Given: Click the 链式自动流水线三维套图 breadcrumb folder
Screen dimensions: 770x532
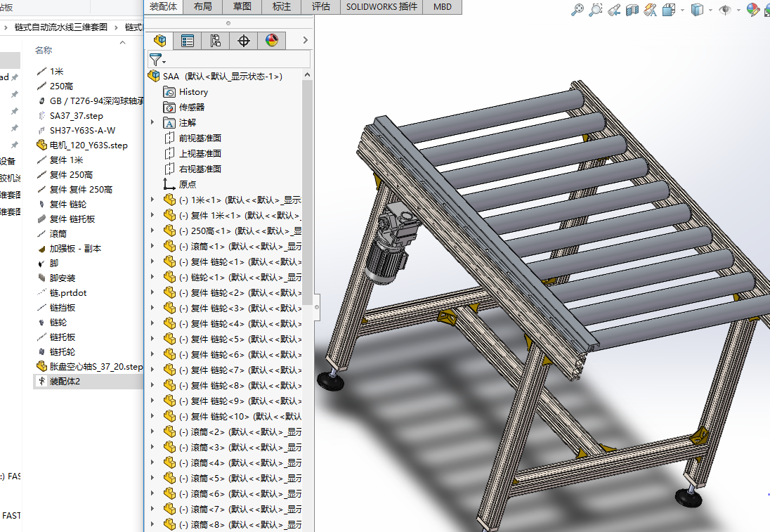Looking at the screenshot, I should click(x=61, y=27).
